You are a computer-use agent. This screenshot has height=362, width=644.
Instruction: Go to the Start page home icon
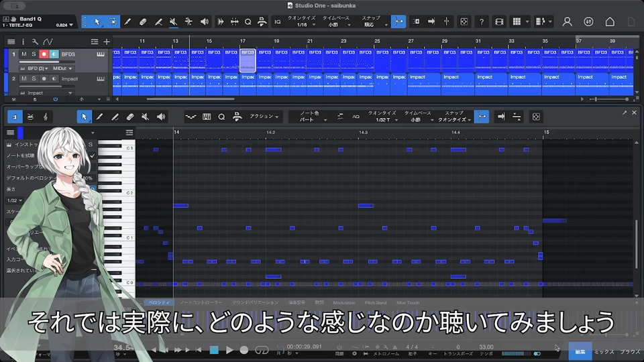click(x=610, y=21)
